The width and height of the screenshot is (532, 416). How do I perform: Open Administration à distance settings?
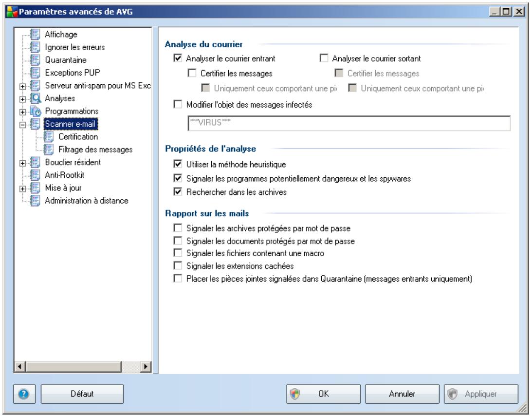coord(87,201)
